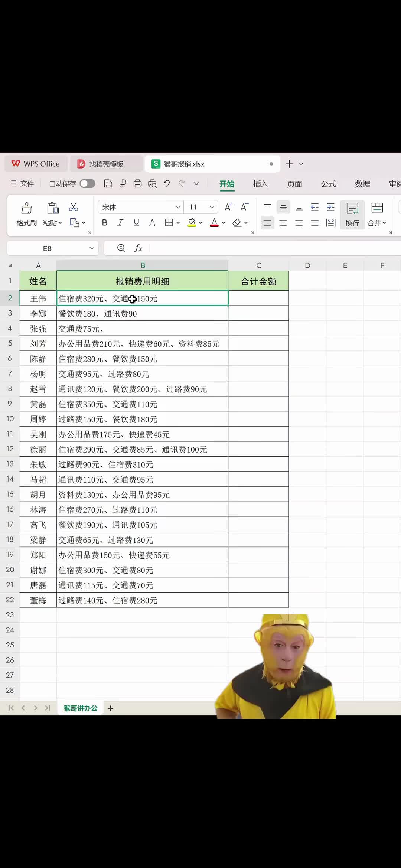Select Top Align icon
This screenshot has height=868, width=401.
click(x=267, y=207)
